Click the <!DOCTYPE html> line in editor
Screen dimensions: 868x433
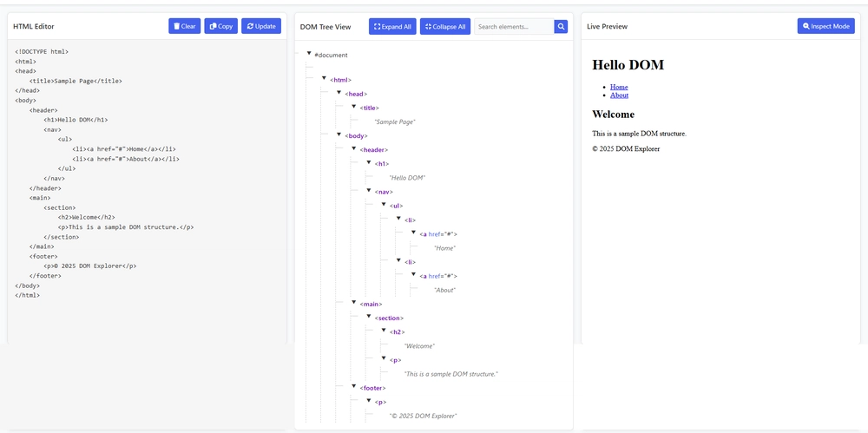point(42,51)
